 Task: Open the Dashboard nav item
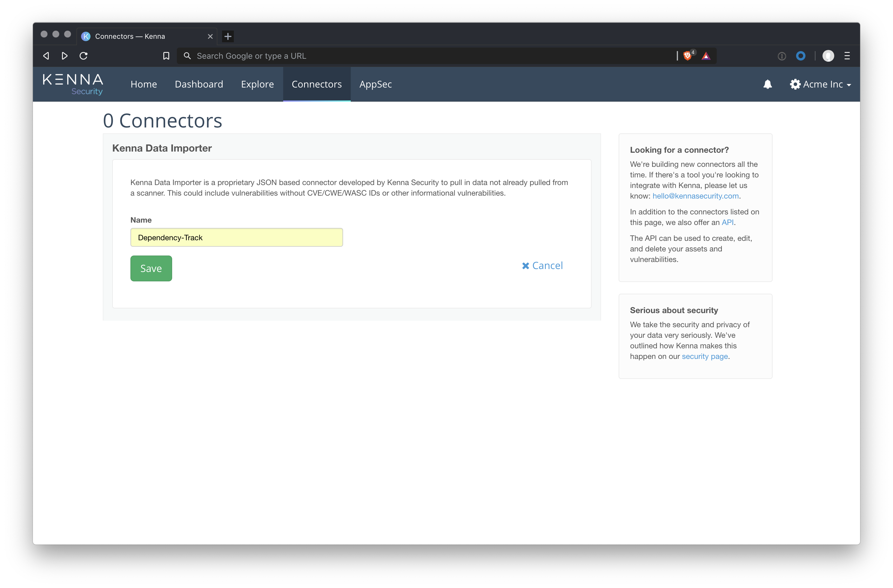[199, 84]
